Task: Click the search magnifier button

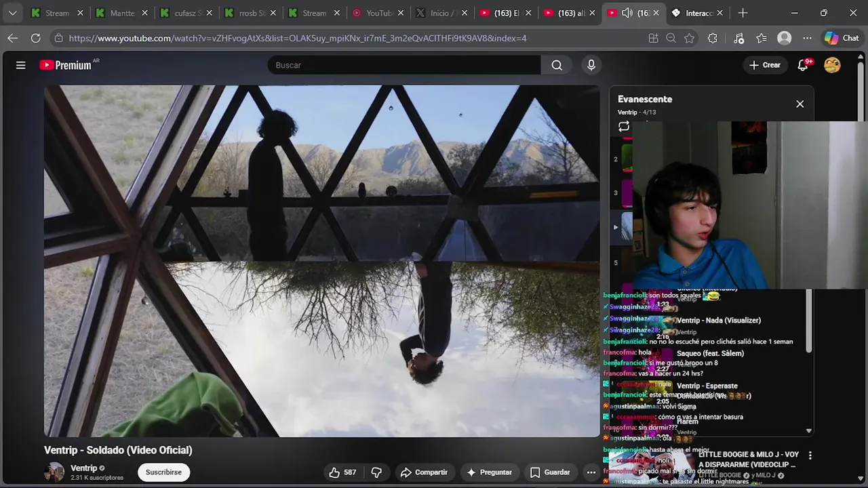Action: point(557,65)
